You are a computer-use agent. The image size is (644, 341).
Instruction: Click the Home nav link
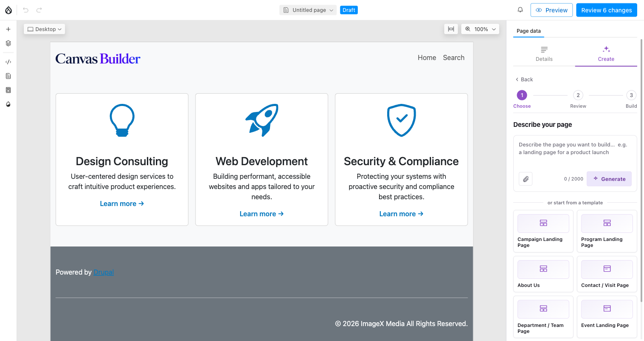[427, 57]
